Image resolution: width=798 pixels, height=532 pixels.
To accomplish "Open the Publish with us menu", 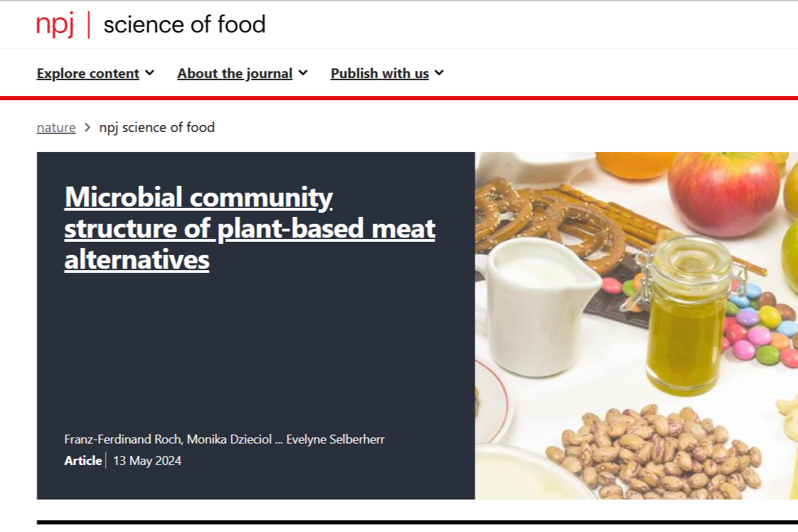I will click(x=379, y=73).
